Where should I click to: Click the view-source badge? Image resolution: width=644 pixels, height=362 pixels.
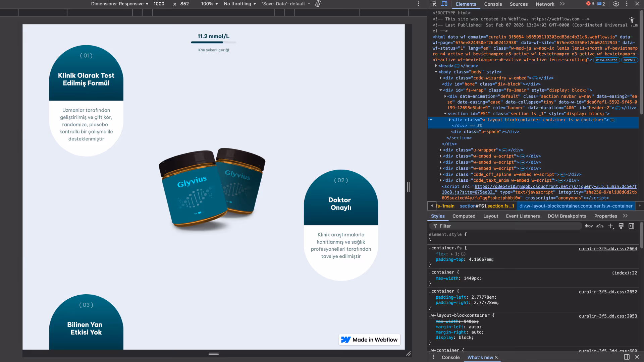point(606,60)
